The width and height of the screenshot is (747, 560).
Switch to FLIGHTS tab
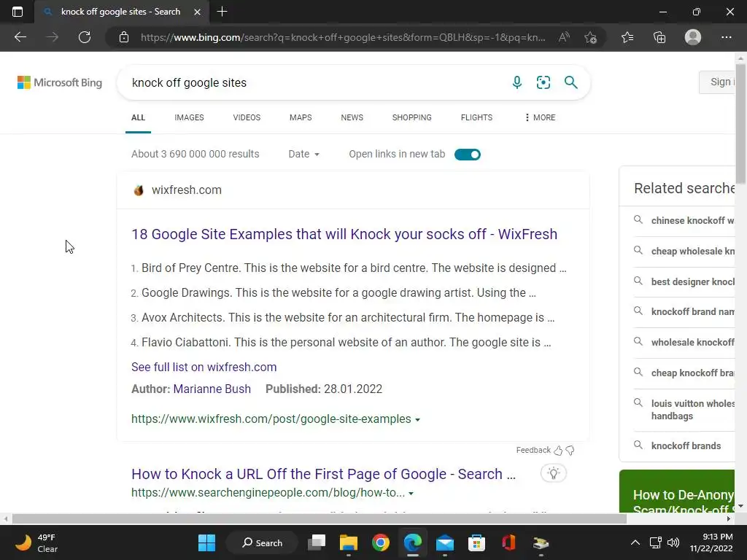click(476, 117)
